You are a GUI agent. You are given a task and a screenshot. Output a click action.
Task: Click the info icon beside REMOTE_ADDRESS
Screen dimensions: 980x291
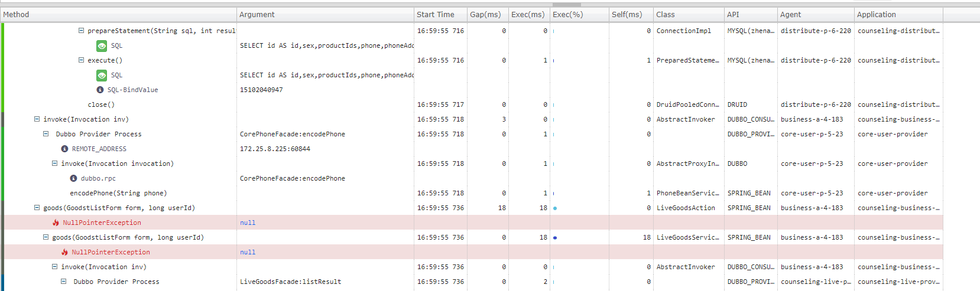click(64, 149)
